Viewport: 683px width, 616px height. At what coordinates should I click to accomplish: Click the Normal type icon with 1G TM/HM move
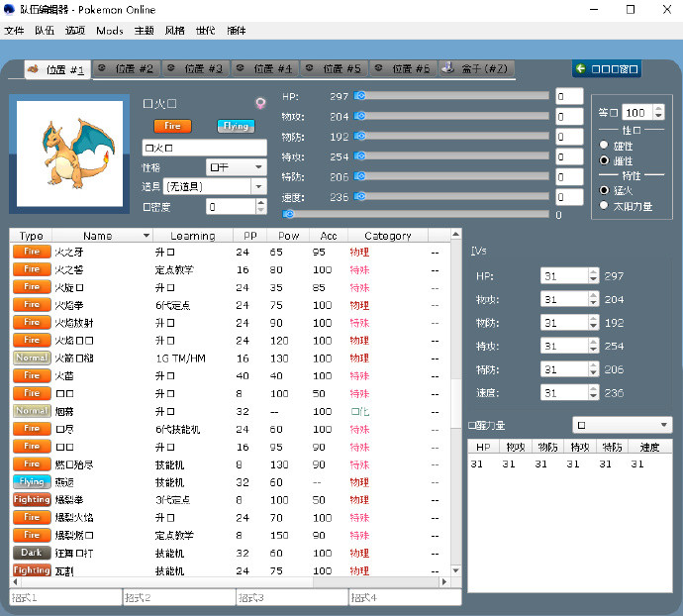[32, 358]
